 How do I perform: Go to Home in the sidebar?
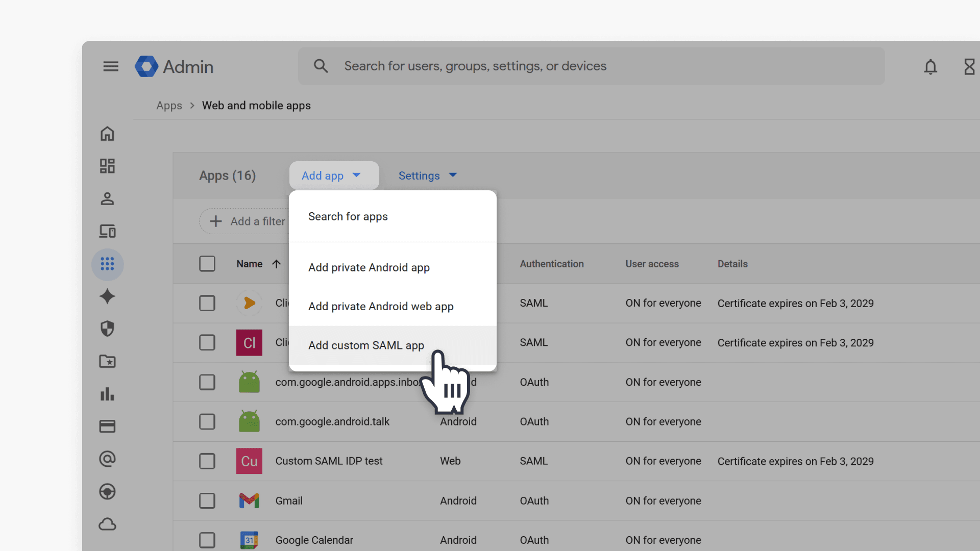(x=107, y=134)
